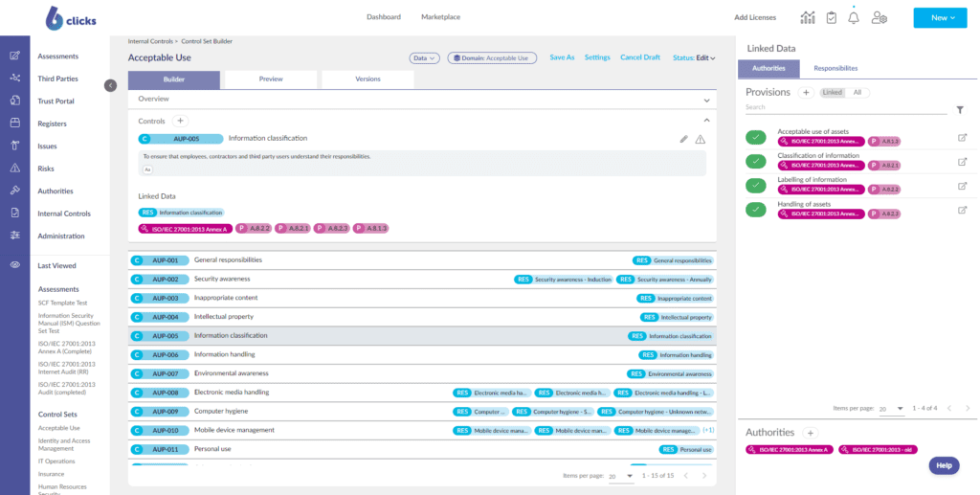Toggle the Classification of information provision
The width and height of the screenshot is (980, 495).
(x=756, y=161)
